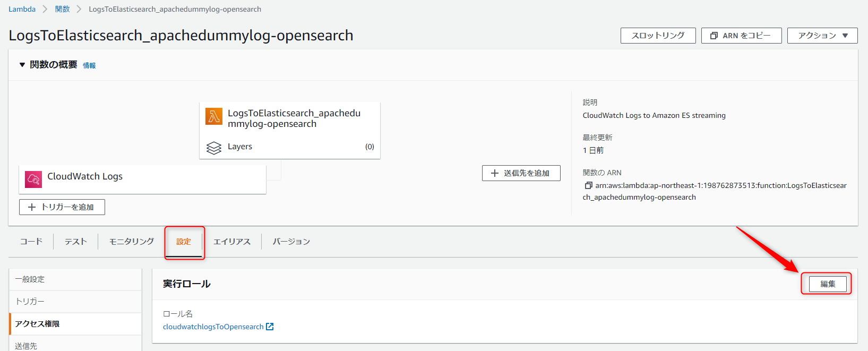Copy function ARN using the copy icon

[x=588, y=185]
